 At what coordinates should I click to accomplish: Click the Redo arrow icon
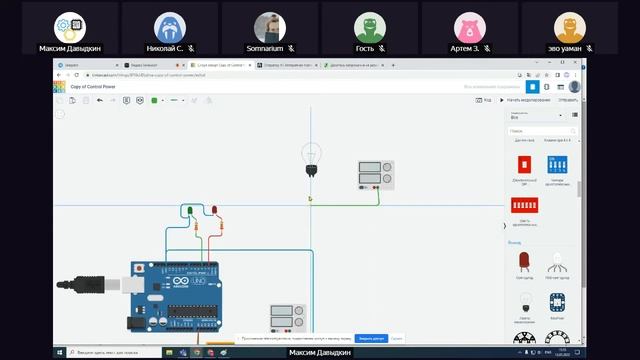(x=113, y=100)
